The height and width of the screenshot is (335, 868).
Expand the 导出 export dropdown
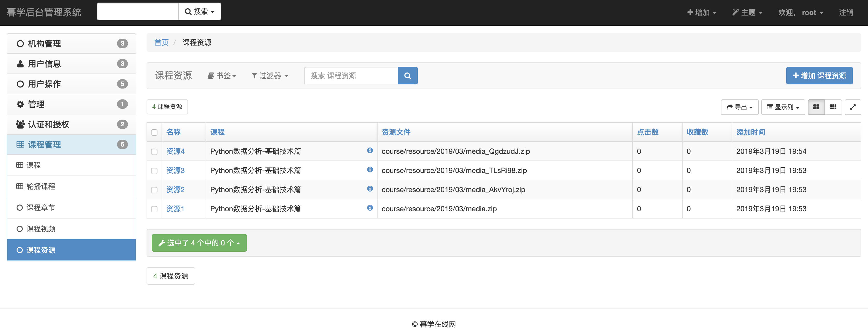(x=739, y=107)
